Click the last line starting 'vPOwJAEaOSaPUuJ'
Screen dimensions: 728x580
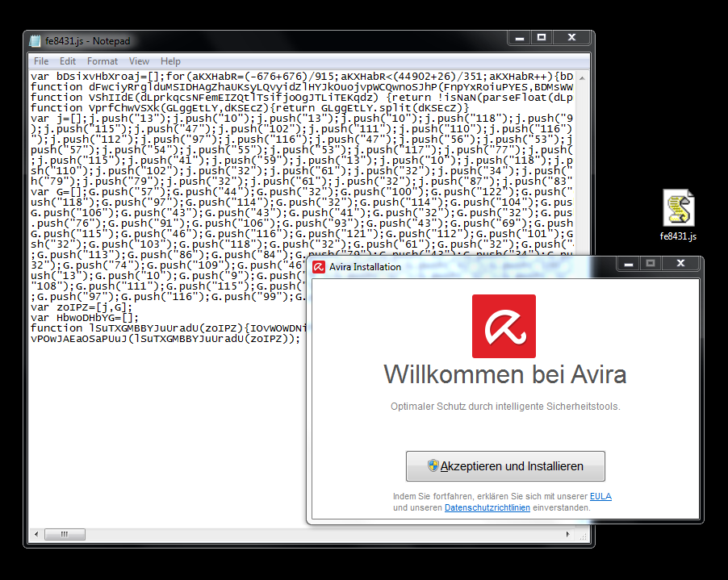pyautogui.click(x=165, y=339)
